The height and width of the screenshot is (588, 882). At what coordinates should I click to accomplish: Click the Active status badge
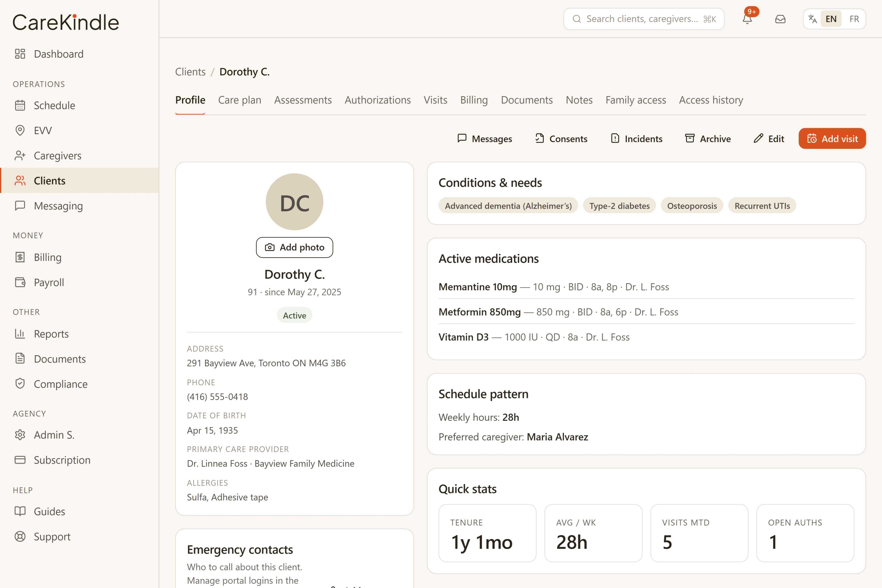click(294, 315)
